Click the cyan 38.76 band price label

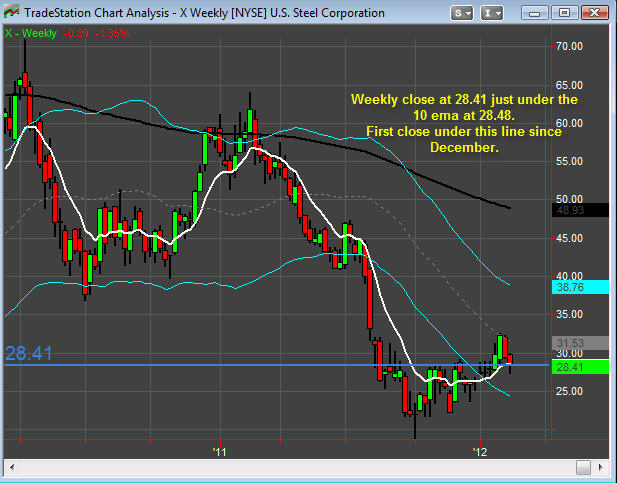point(580,287)
